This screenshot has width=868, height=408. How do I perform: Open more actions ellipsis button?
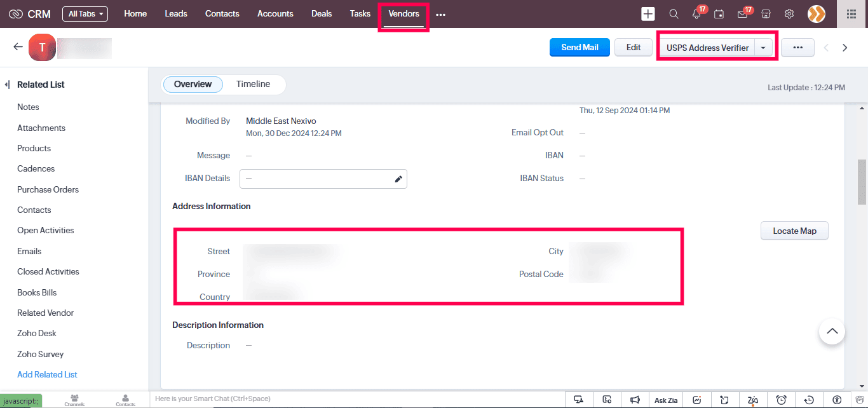(x=797, y=48)
